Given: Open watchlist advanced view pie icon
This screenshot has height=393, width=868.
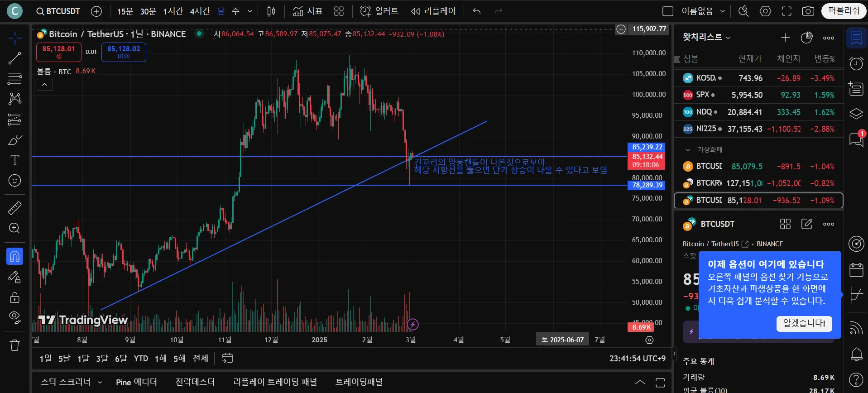Looking at the screenshot, I should [807, 38].
